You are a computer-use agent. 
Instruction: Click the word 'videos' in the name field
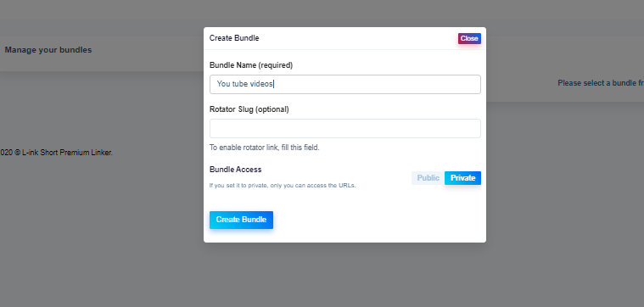tap(261, 84)
